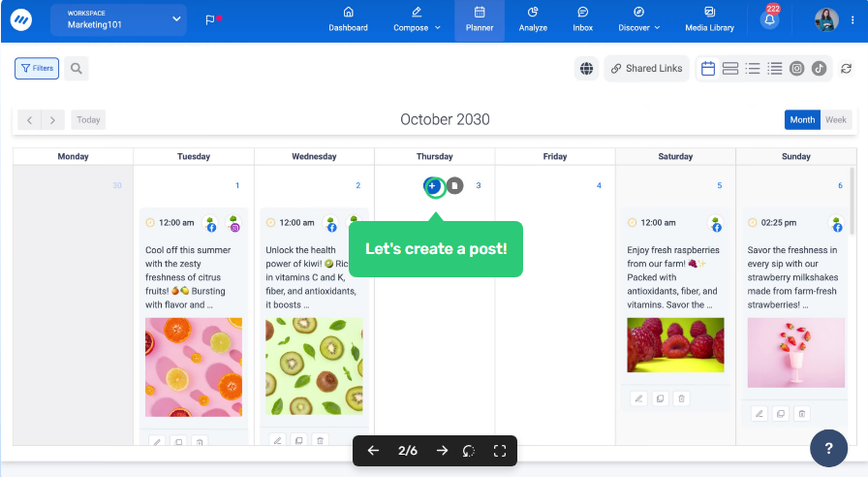Open the Media Library tab
This screenshot has width=868, height=477.
pyautogui.click(x=710, y=20)
